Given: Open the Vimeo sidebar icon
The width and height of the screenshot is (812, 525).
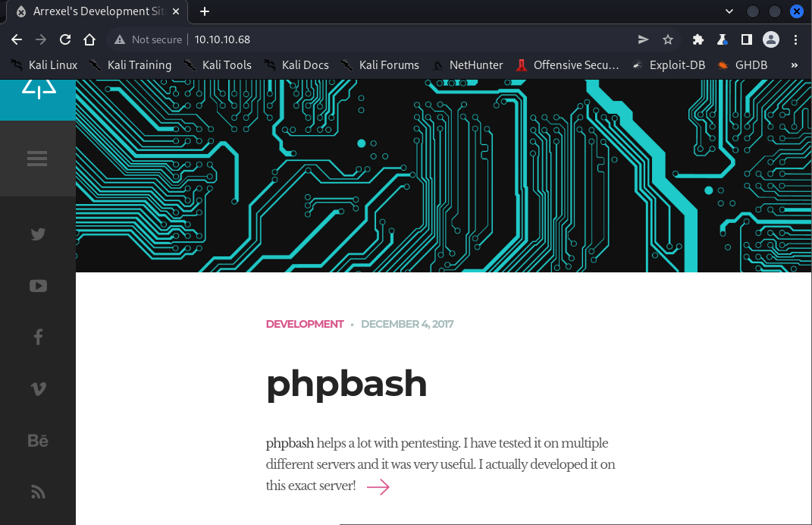Looking at the screenshot, I should (38, 389).
